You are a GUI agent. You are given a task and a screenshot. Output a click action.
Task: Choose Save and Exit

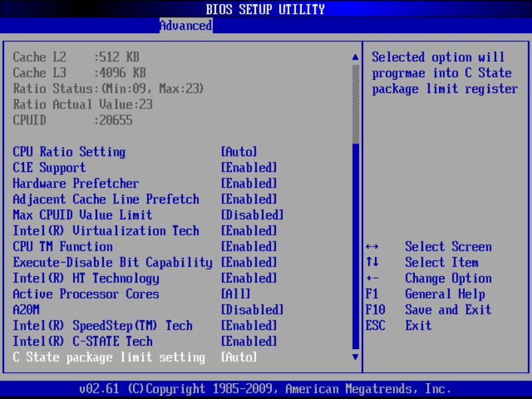coord(448,310)
